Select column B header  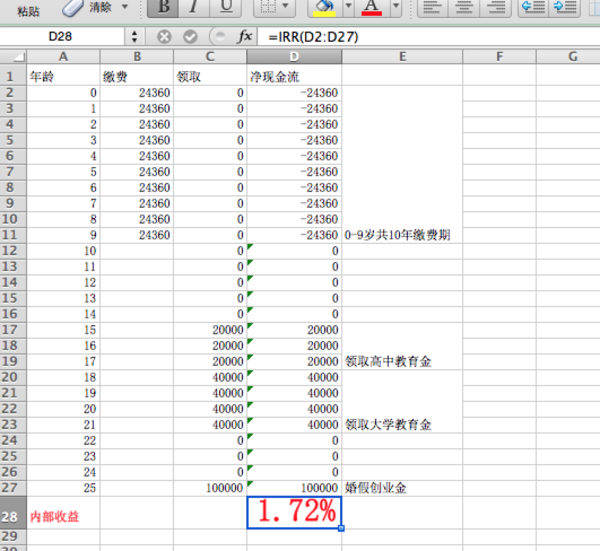pos(137,57)
